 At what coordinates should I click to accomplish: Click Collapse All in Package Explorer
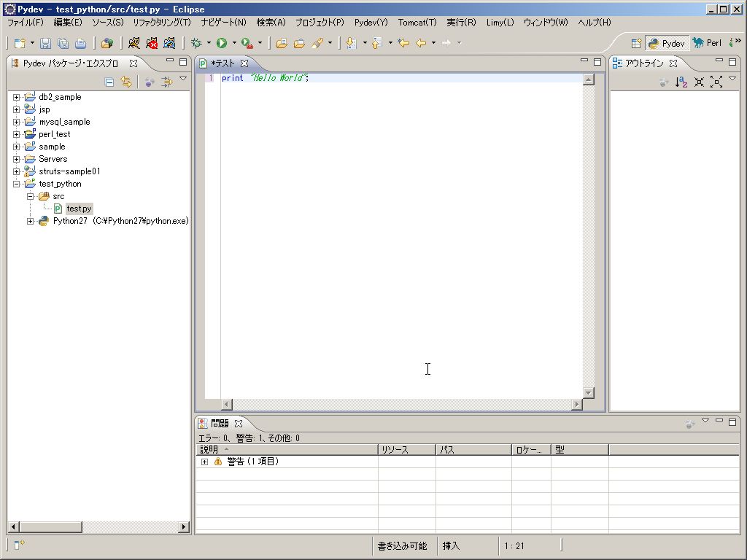click(109, 82)
